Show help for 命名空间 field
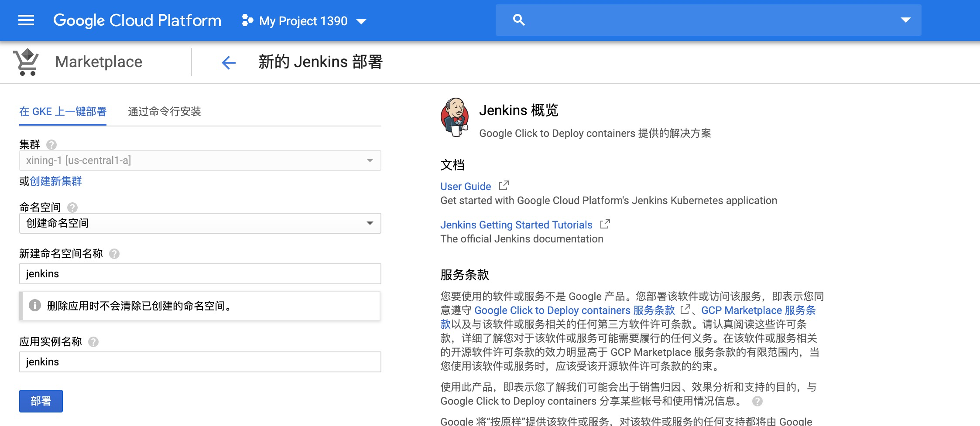Viewport: 980px width, 426px height. tap(72, 208)
